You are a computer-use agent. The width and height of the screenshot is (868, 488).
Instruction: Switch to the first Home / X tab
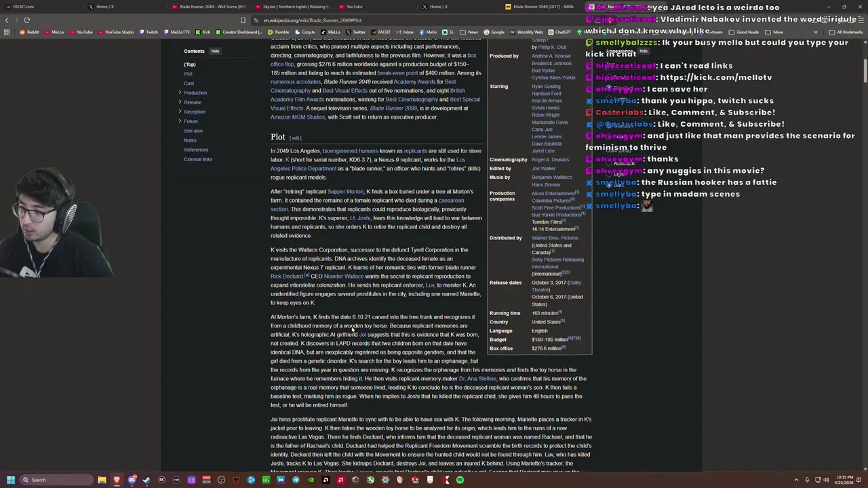click(125, 7)
